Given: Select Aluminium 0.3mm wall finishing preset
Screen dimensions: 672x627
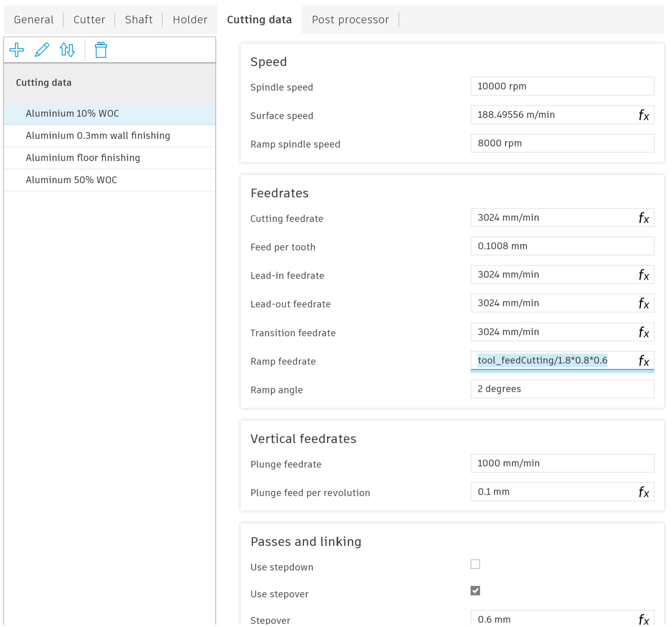Looking at the screenshot, I should 98,136.
